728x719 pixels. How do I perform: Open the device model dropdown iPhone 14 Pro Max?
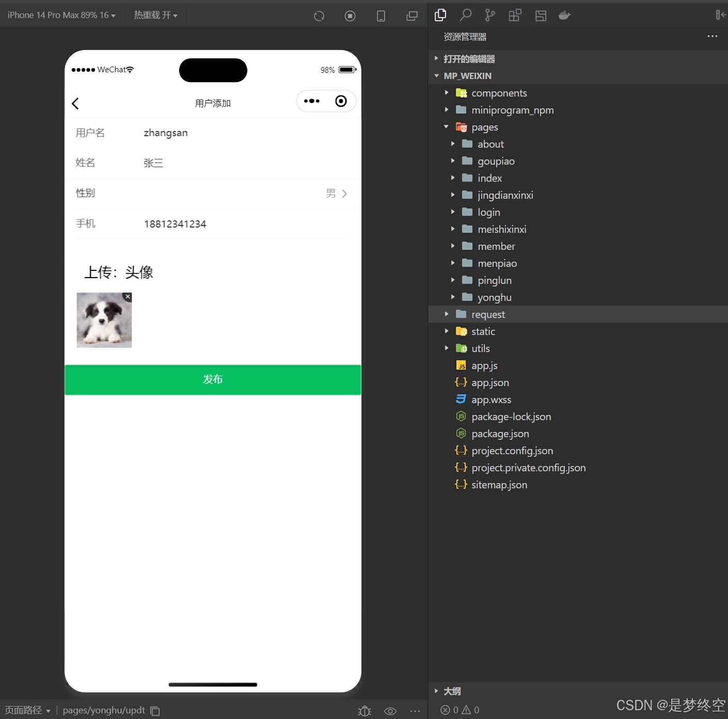pyautogui.click(x=61, y=15)
